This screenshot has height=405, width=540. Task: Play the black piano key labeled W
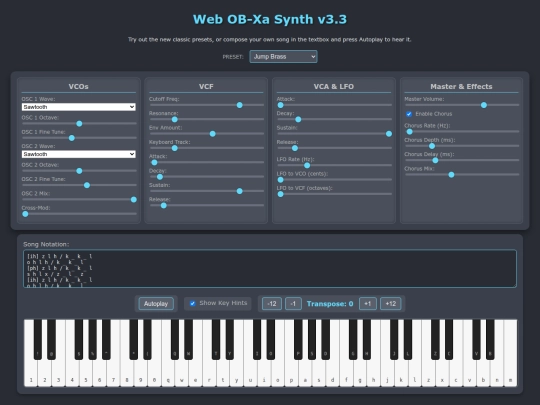tap(188, 340)
